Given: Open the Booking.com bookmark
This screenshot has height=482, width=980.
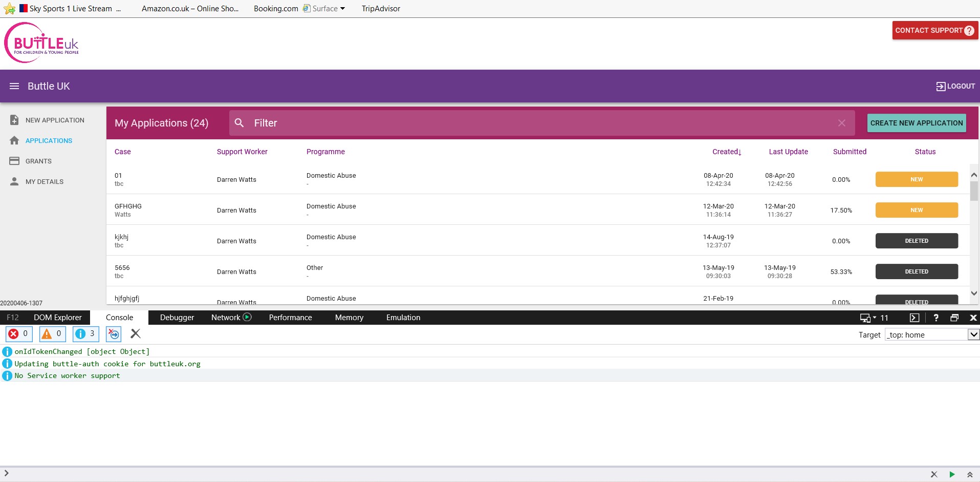Looking at the screenshot, I should [276, 9].
